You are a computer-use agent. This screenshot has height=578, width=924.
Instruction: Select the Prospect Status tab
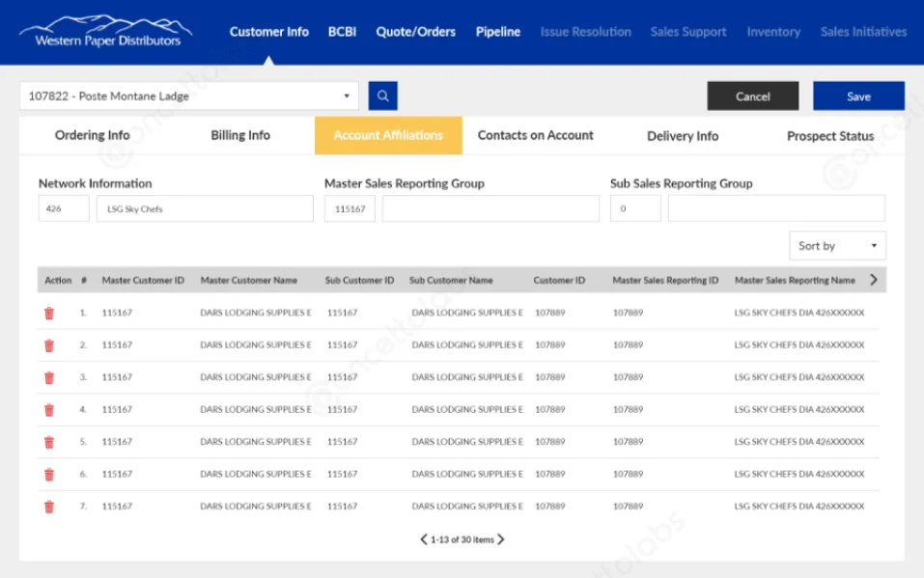tap(828, 135)
